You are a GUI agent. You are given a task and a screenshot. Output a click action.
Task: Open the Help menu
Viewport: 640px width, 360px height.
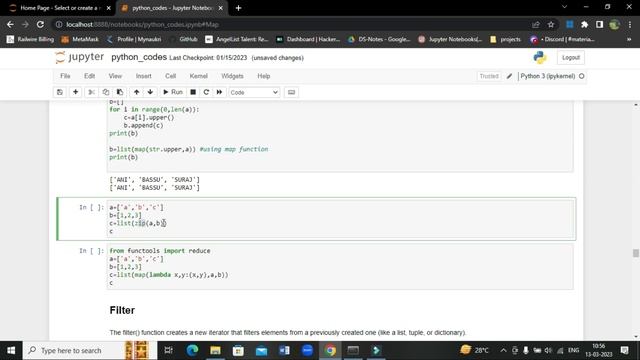point(264,76)
